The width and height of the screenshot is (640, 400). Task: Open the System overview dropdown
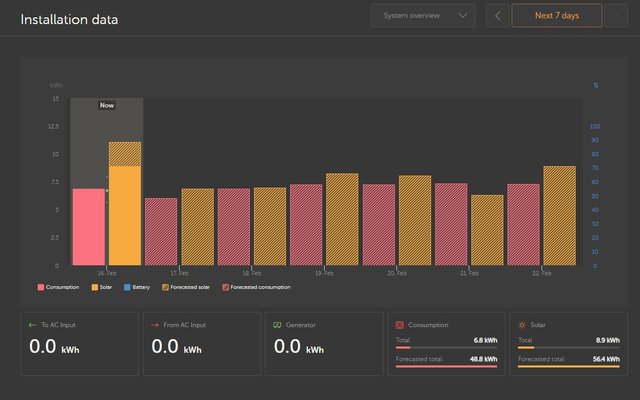tap(423, 16)
